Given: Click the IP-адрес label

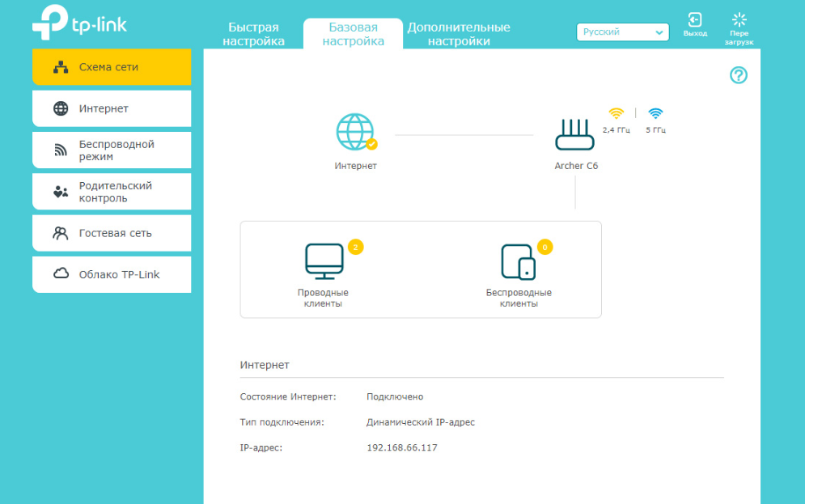Looking at the screenshot, I should [x=261, y=447].
